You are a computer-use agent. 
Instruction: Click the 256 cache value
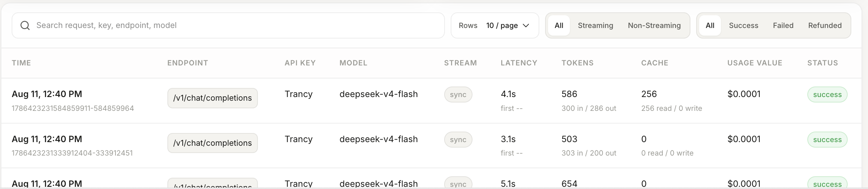[x=649, y=94]
